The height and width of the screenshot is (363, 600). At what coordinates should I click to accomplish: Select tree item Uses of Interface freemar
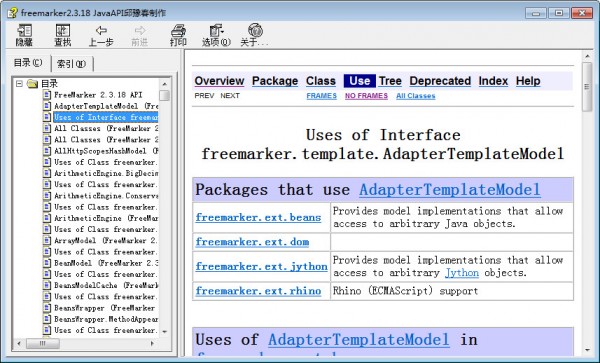106,117
